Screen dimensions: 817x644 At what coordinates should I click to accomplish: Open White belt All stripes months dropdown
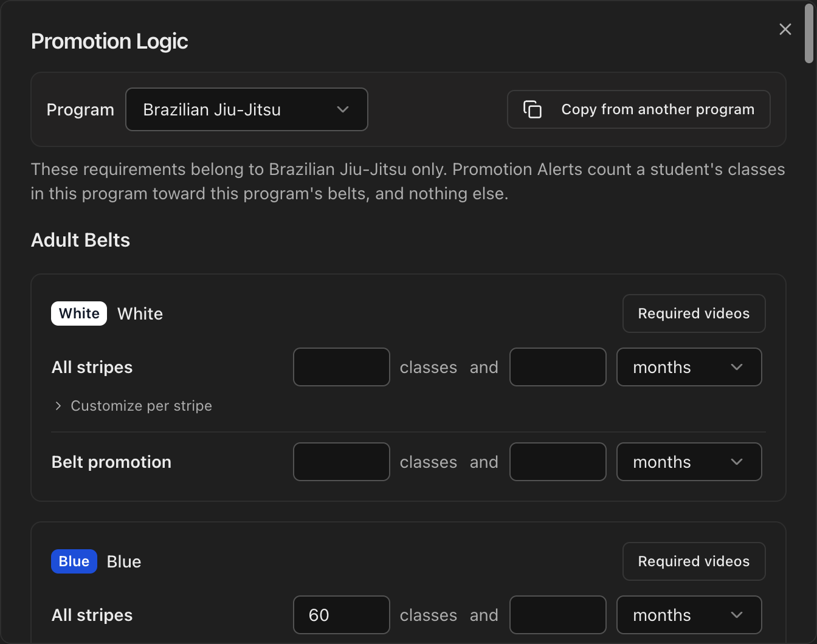point(689,367)
